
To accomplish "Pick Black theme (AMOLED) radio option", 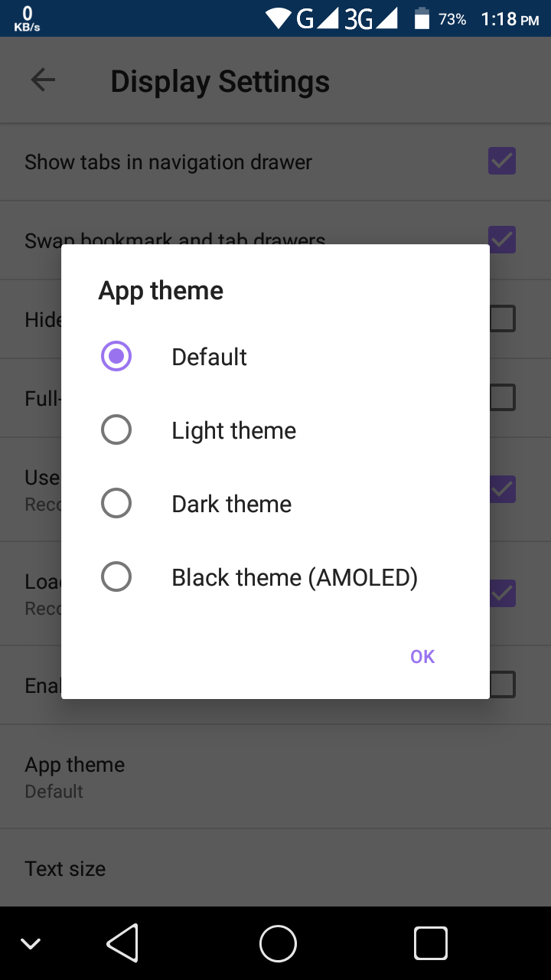I will click(116, 577).
